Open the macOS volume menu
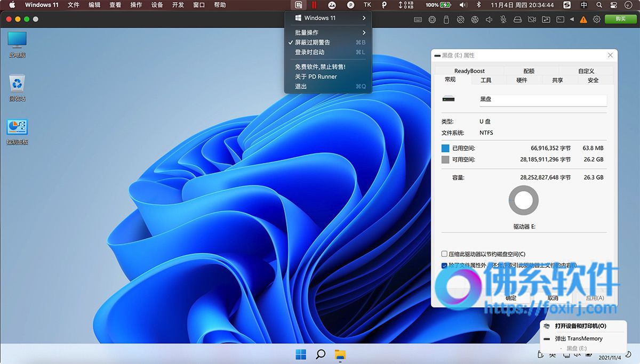The image size is (640, 364). (463, 5)
